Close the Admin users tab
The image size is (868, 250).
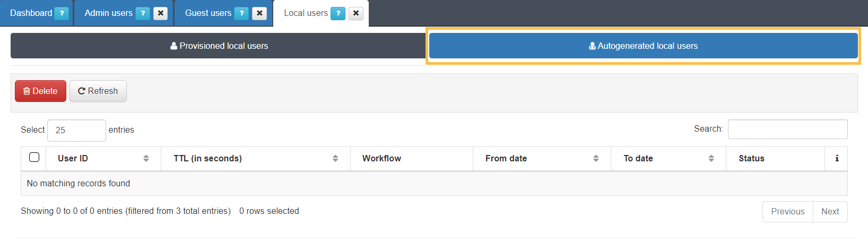pos(160,13)
